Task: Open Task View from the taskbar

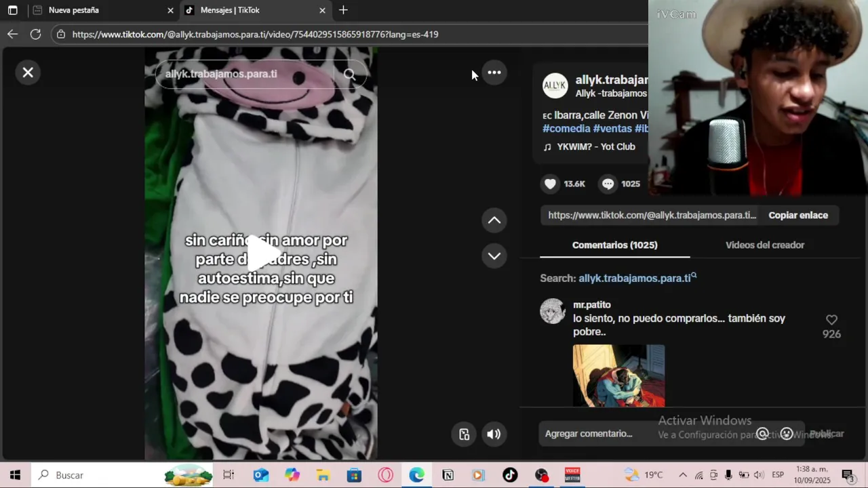Action: click(x=229, y=475)
